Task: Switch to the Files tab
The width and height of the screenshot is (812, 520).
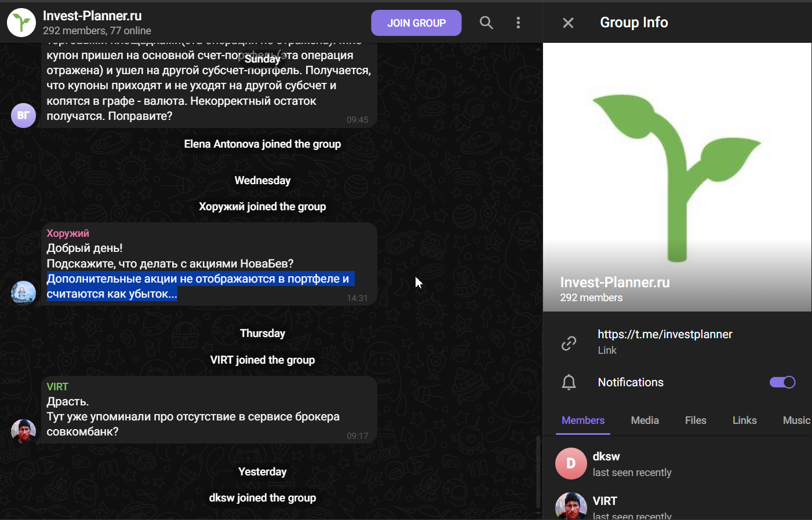Action: tap(696, 420)
